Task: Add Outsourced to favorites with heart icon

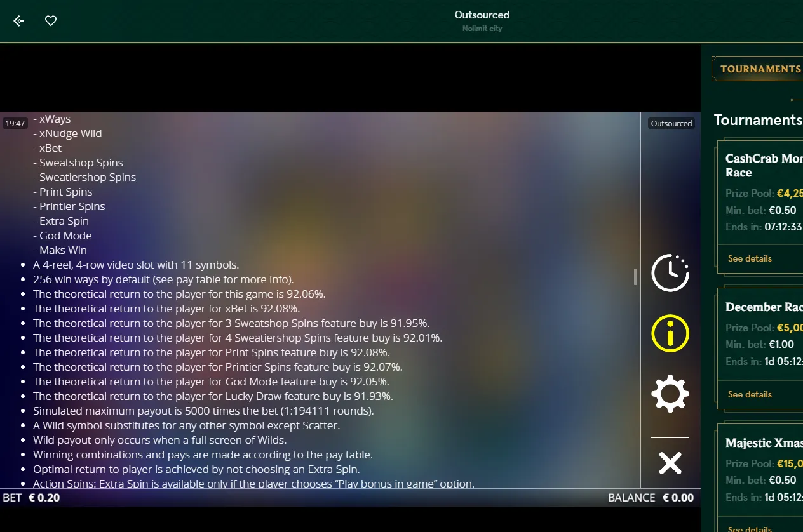Action: pyautogui.click(x=51, y=21)
